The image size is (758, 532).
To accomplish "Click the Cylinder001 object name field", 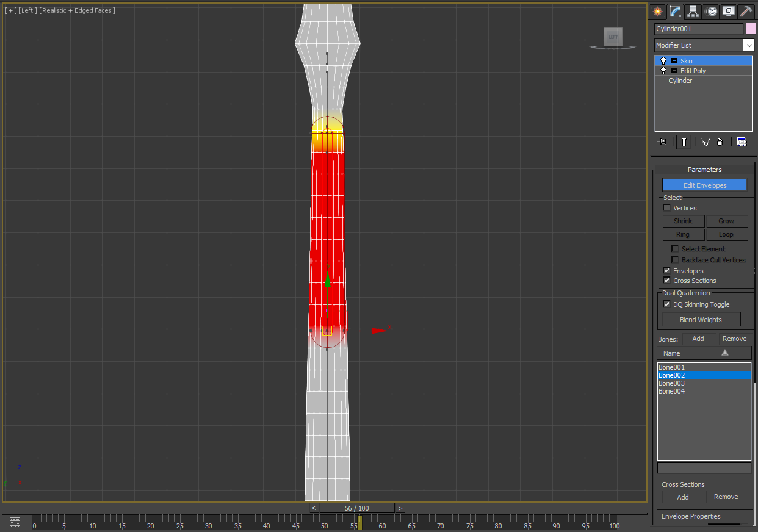I will coord(699,29).
